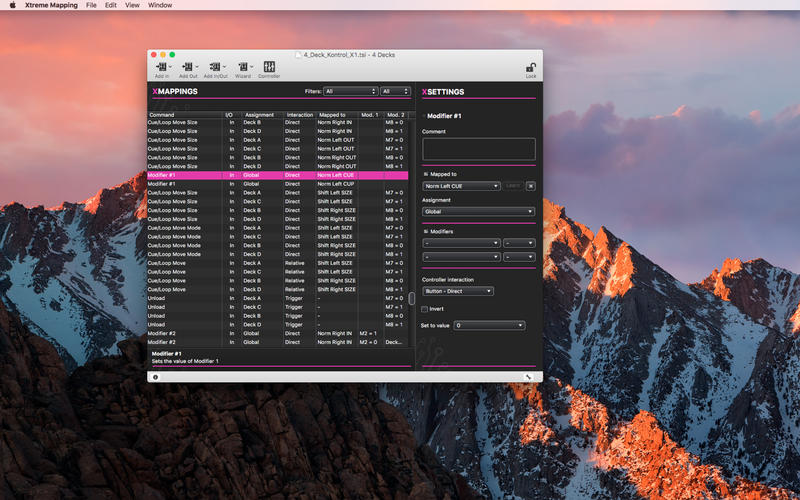This screenshot has width=800, height=500.
Task: Select the Relative Cue/Loop Move row for Deck A
Action: coord(278,263)
